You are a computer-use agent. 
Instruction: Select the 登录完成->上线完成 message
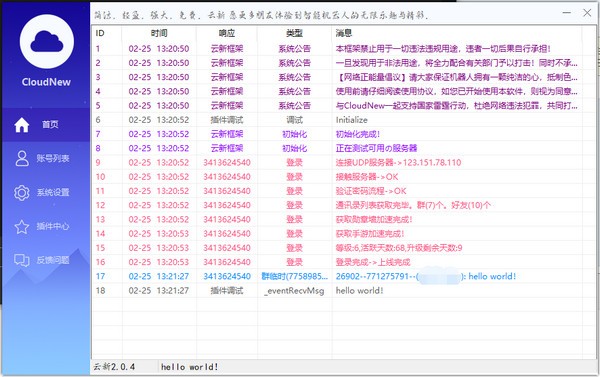(373, 262)
